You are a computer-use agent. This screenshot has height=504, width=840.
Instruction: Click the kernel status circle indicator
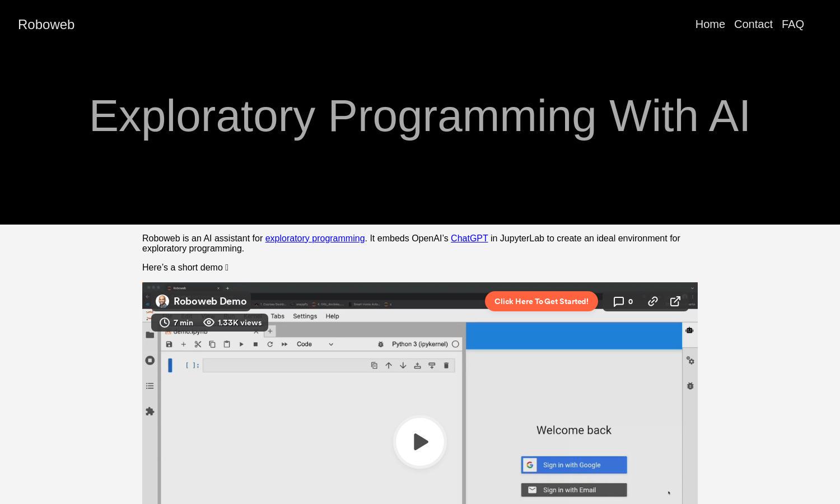455,344
